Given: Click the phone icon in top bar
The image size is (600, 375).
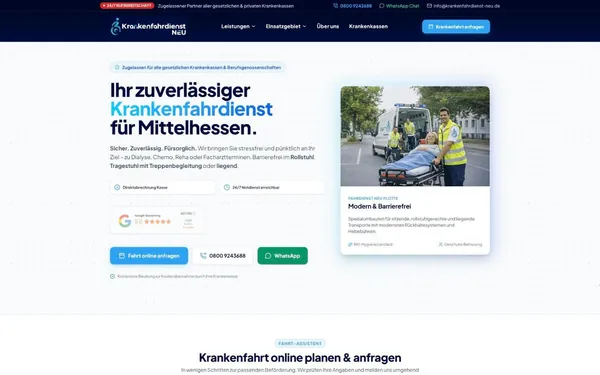Looking at the screenshot, I should (x=336, y=6).
